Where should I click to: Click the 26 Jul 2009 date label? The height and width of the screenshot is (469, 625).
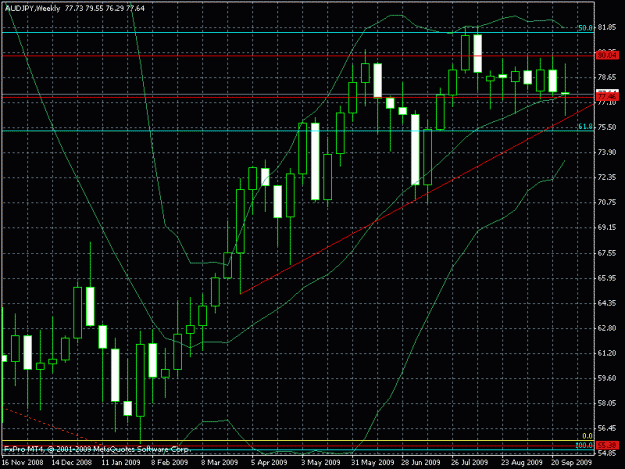pos(470,462)
